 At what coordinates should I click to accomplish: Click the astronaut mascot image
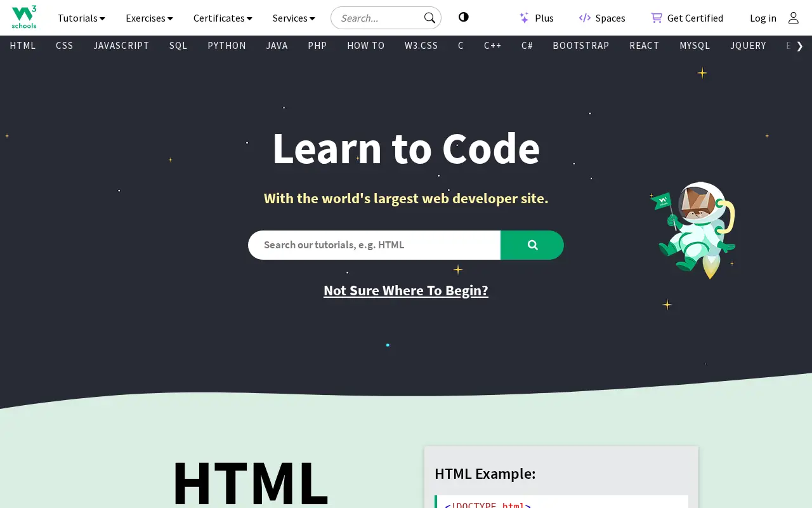click(x=693, y=230)
